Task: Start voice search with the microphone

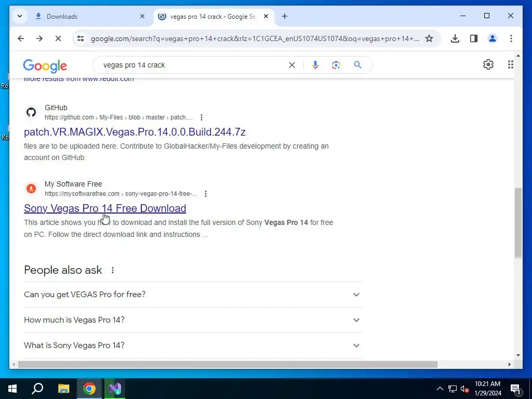Action: click(315, 65)
